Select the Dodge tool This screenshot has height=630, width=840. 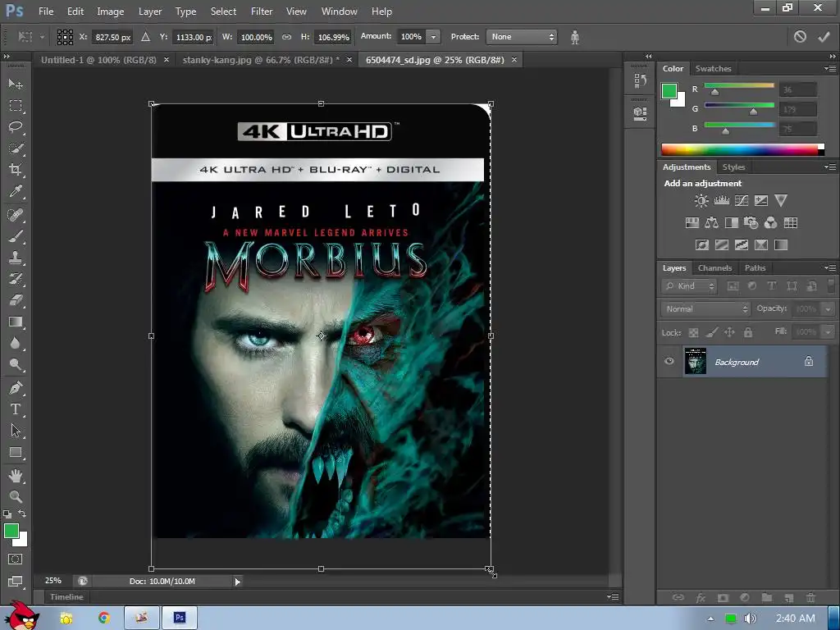pyautogui.click(x=16, y=365)
